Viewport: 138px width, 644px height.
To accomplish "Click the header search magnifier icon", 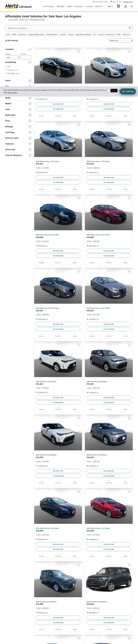I will point(132,6).
